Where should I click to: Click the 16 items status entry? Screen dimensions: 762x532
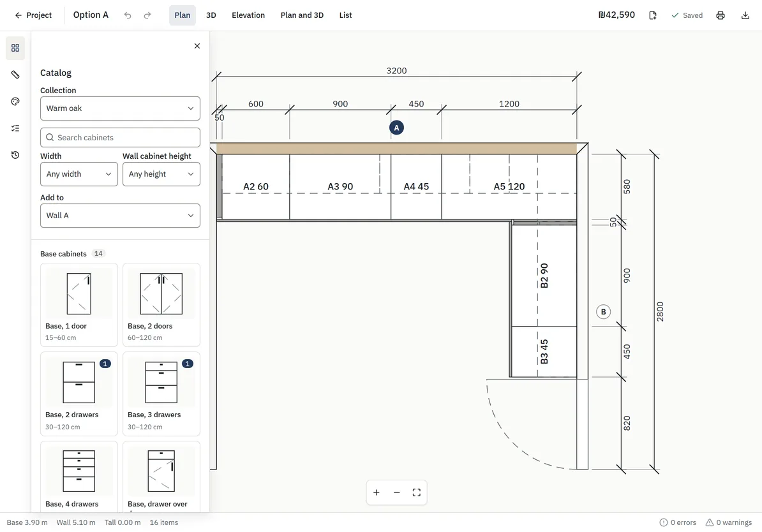(164, 522)
